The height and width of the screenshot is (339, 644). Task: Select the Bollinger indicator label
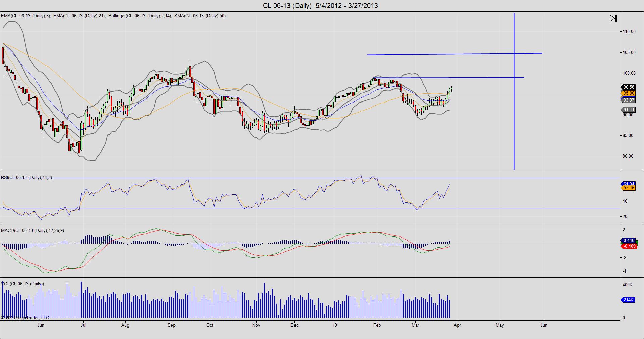[140, 16]
